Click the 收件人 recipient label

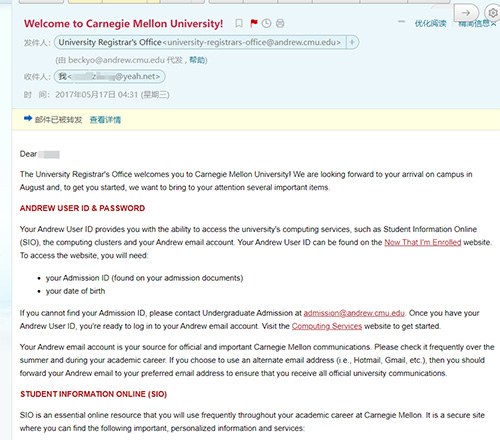click(37, 77)
